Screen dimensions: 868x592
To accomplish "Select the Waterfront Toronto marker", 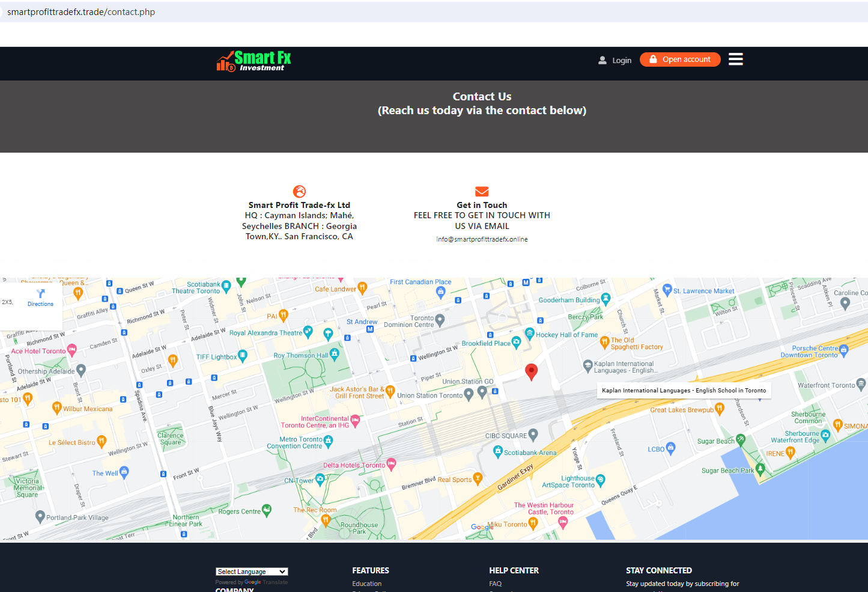I will point(861,383).
